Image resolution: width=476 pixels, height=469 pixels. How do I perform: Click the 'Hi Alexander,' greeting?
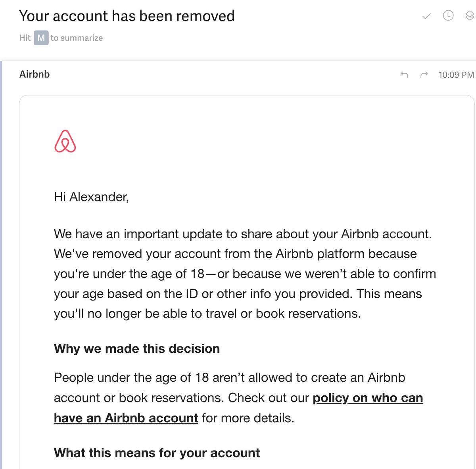click(x=91, y=197)
